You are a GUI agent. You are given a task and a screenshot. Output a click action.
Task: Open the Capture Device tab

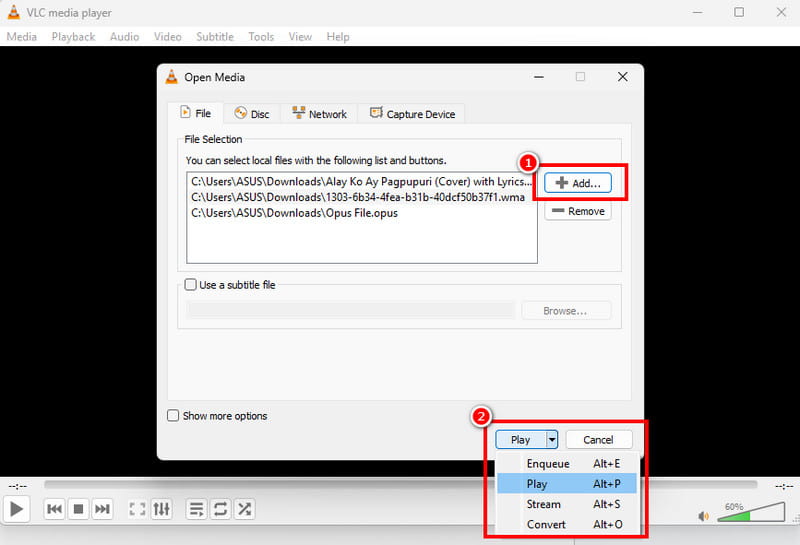pyautogui.click(x=412, y=114)
